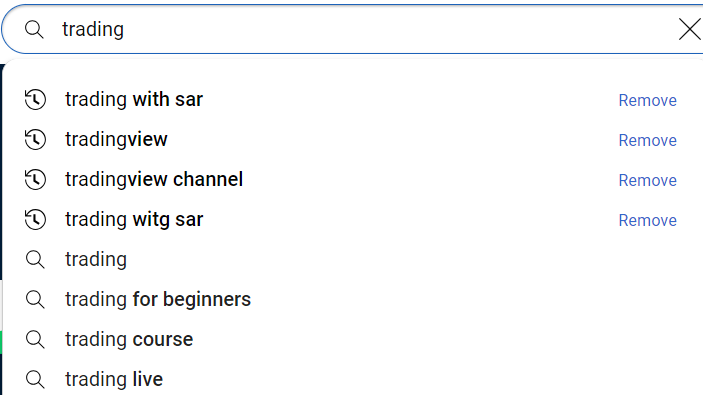Clear the search field with the X icon
Image resolution: width=703 pixels, height=395 pixels.
(690, 29)
